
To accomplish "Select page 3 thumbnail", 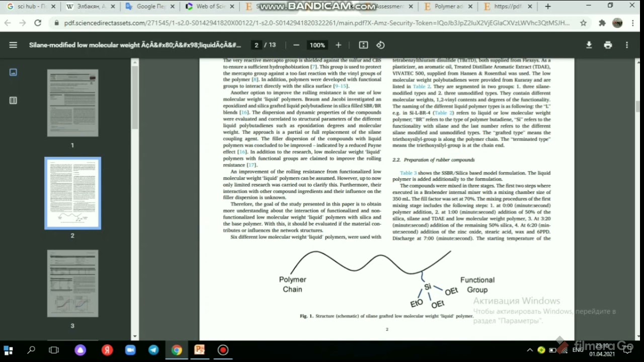I will [x=72, y=284].
